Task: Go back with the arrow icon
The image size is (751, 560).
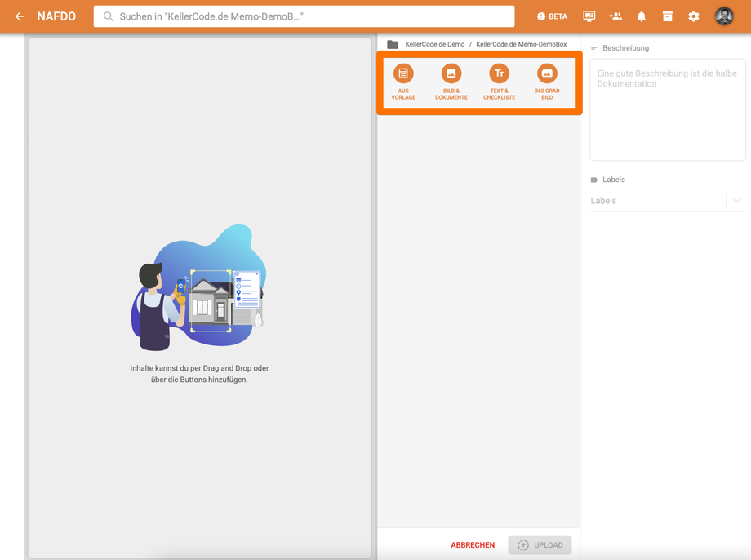Action: coord(20,16)
